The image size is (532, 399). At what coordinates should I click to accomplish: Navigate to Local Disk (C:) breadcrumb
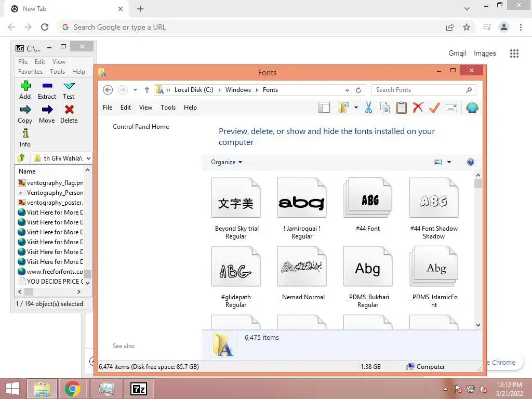coord(194,90)
